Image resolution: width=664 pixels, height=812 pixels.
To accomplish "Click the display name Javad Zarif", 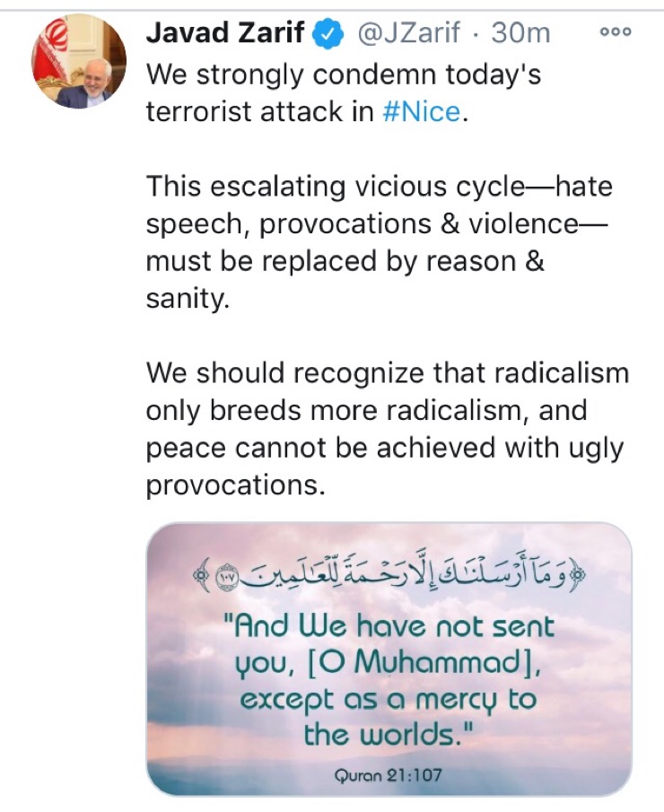I will (x=225, y=35).
